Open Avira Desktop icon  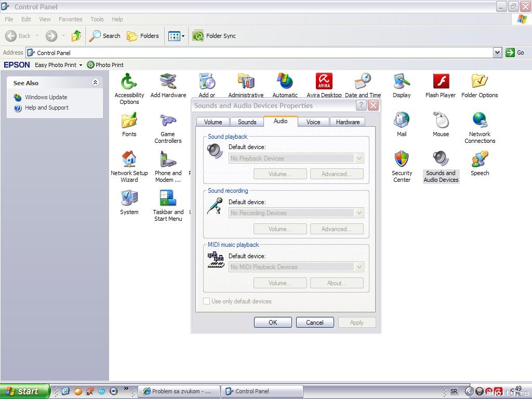click(x=324, y=86)
